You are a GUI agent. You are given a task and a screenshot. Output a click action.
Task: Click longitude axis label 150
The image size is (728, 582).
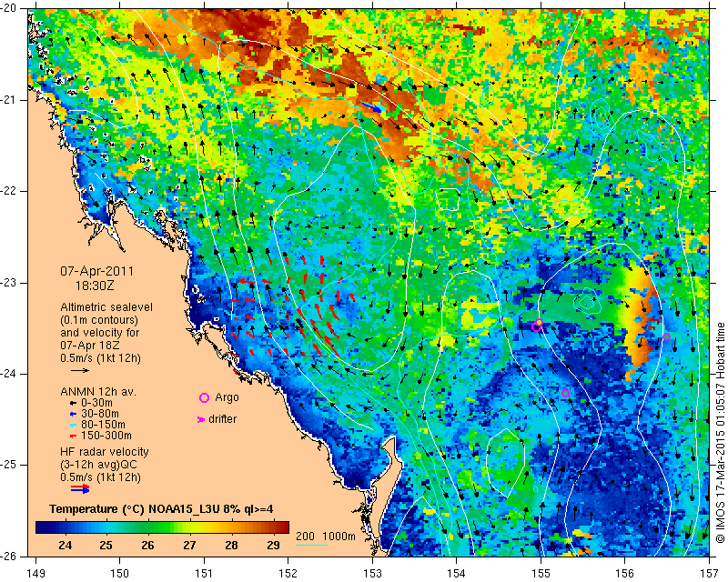120,573
